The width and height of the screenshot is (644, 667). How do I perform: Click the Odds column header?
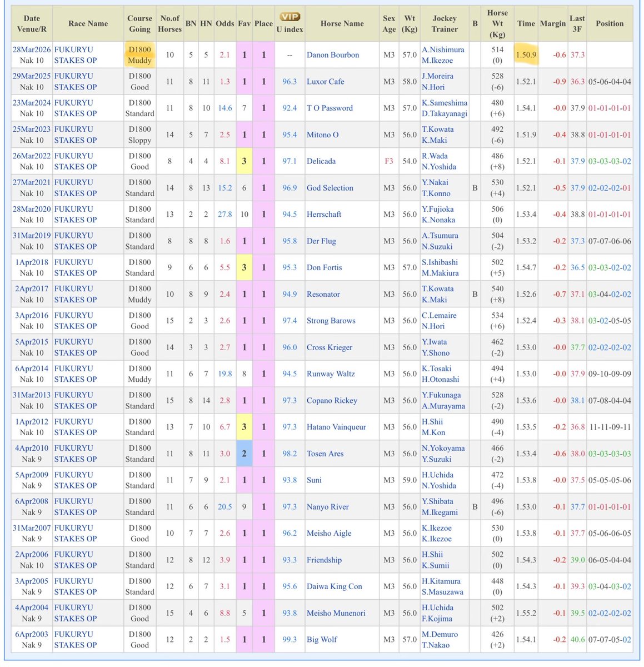(x=225, y=24)
